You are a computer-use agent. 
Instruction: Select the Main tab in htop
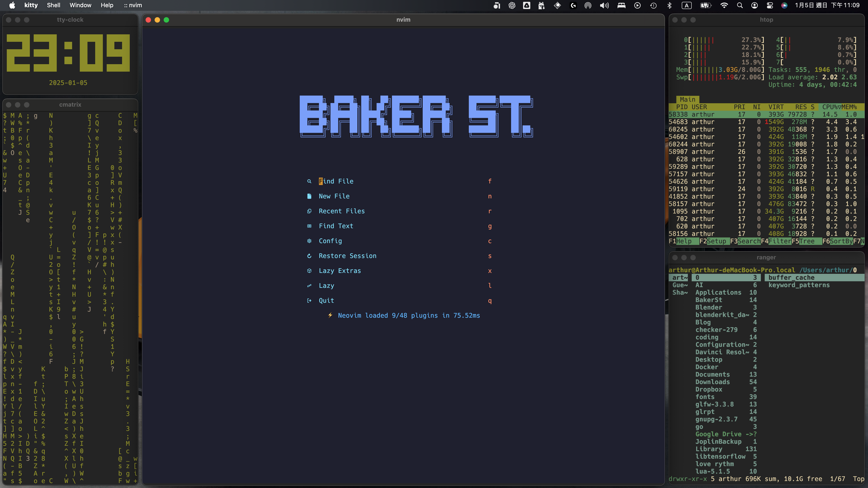pyautogui.click(x=687, y=99)
